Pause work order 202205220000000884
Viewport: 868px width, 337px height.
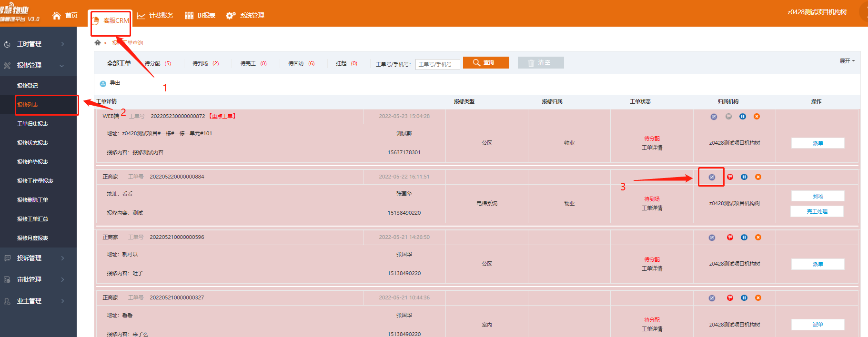(744, 177)
